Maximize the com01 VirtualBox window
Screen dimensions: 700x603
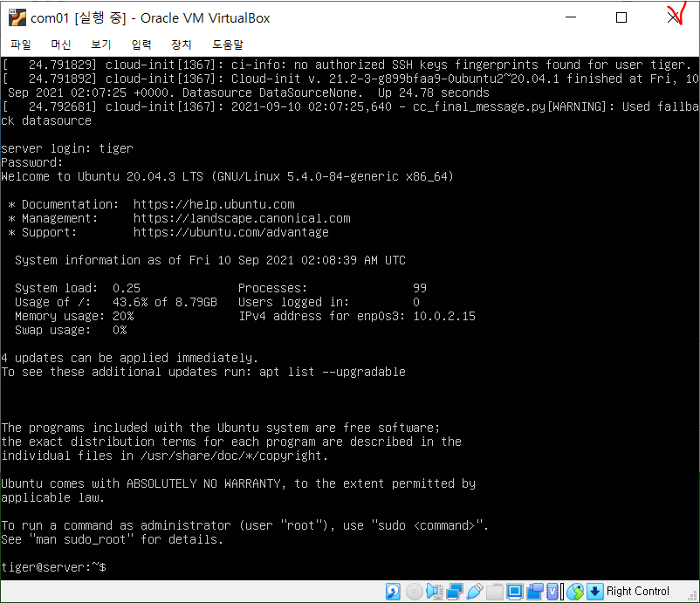tap(621, 17)
